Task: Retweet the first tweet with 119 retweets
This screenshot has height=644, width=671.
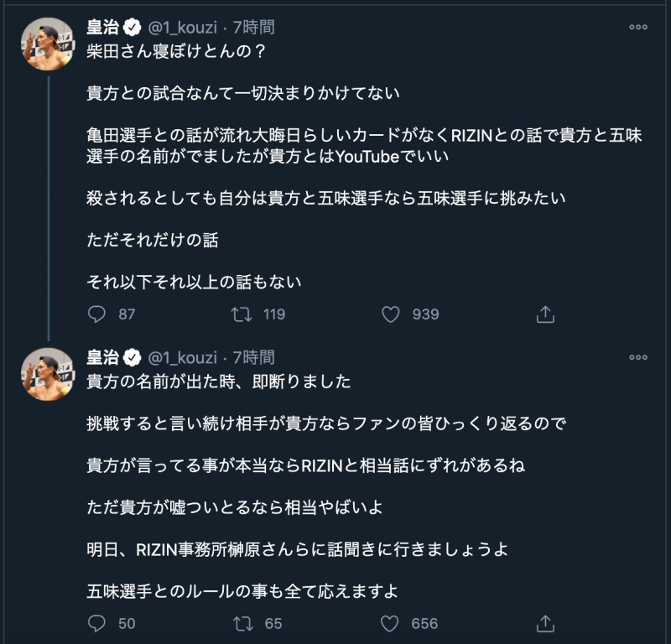Action: coord(241,314)
